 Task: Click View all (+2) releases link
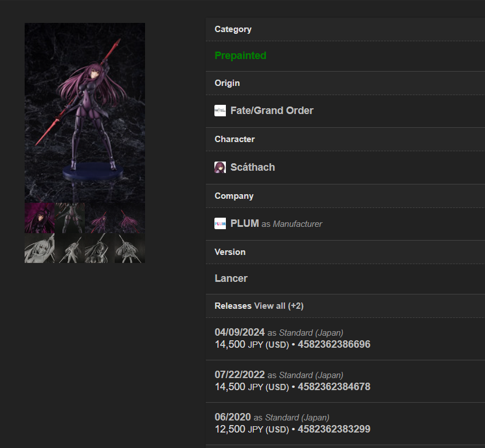(279, 306)
